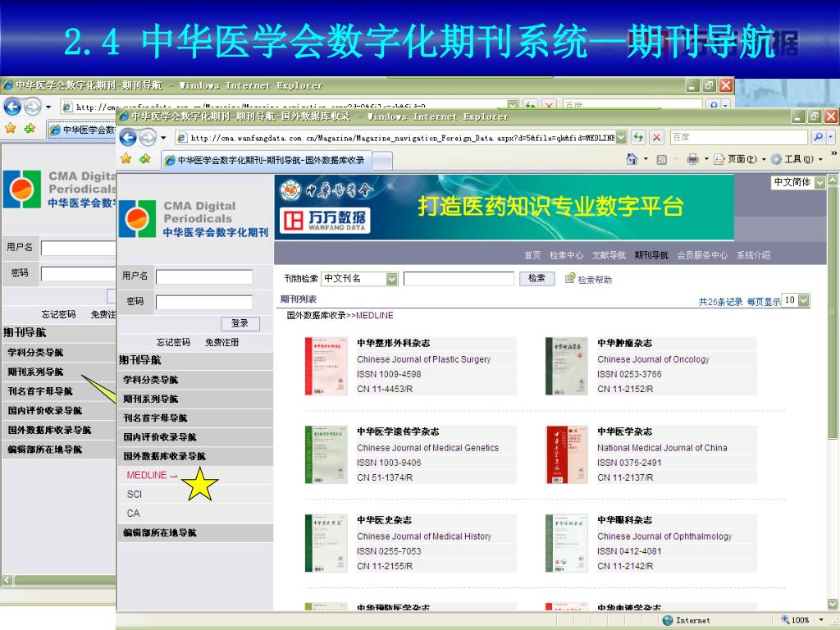Click the 免费注册 link in the front window

[221, 342]
